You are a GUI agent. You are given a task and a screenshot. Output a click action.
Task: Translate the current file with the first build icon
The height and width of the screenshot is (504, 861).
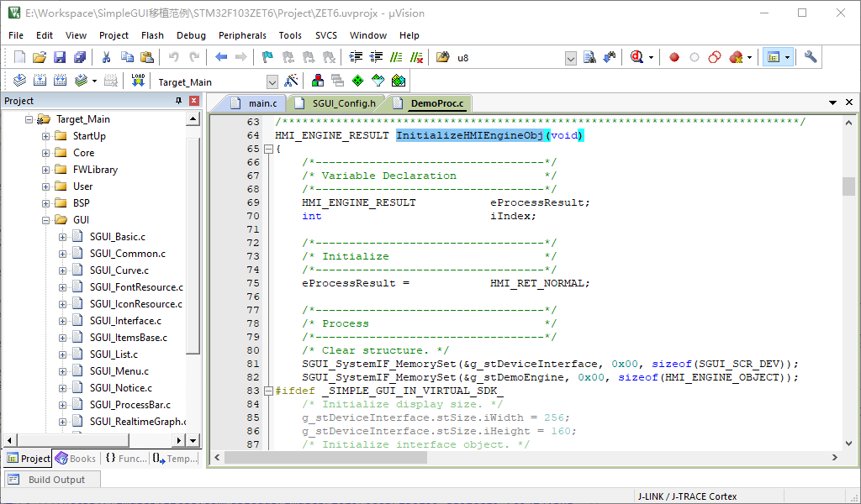tap(20, 81)
